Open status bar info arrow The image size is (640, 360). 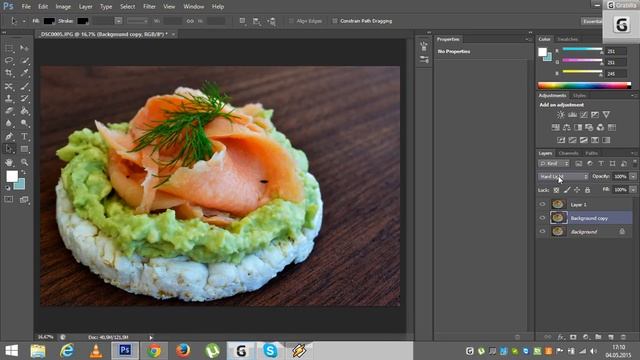tap(151, 338)
